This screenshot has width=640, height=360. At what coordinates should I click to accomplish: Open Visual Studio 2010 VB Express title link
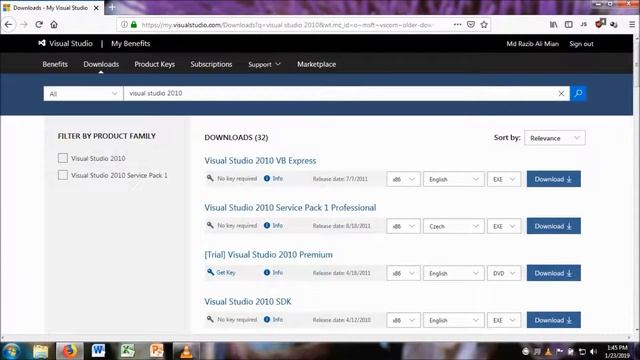tap(260, 160)
